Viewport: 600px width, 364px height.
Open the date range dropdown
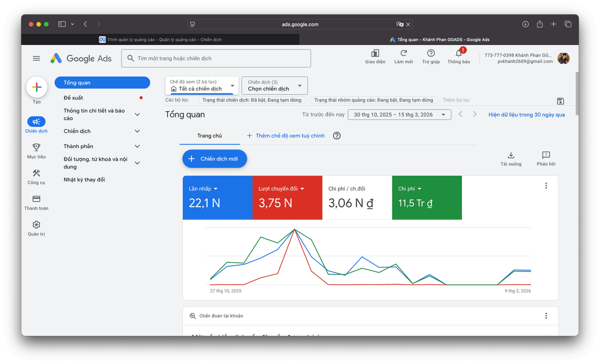pos(399,115)
